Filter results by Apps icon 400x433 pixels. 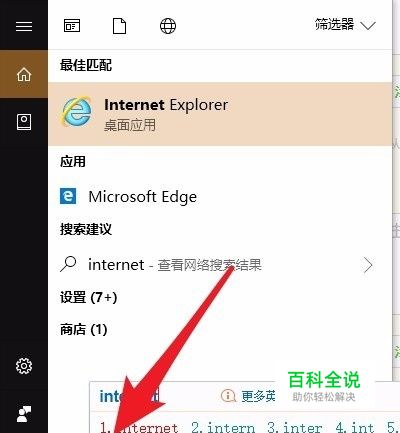[72, 26]
